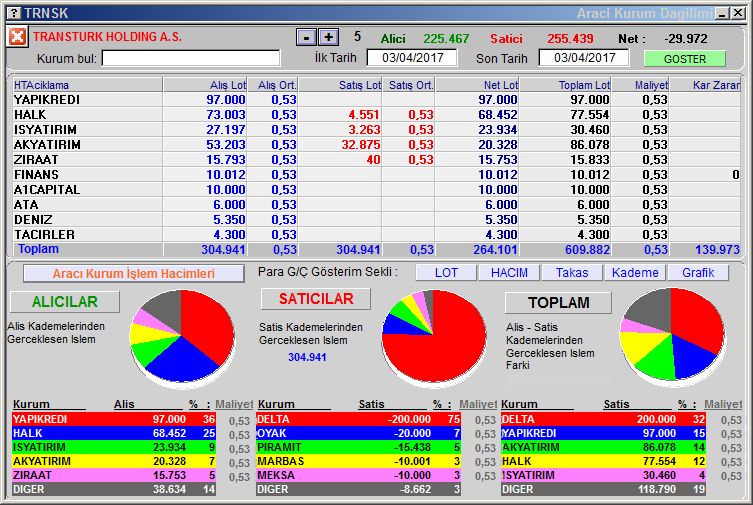The image size is (753, 505).
Task: Click ISYATIRIM row showing 30.460 in totals list
Action: click(x=603, y=475)
